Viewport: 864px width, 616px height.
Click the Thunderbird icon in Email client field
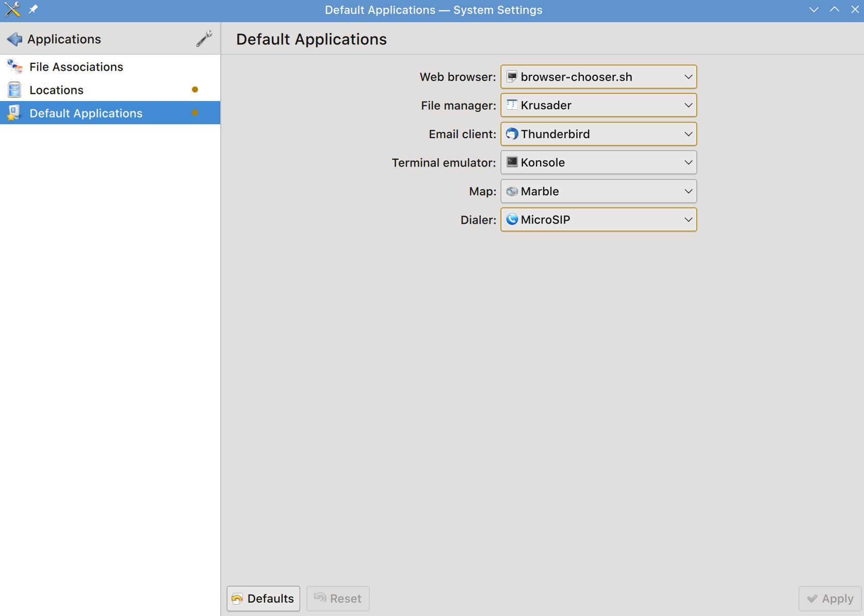(512, 134)
